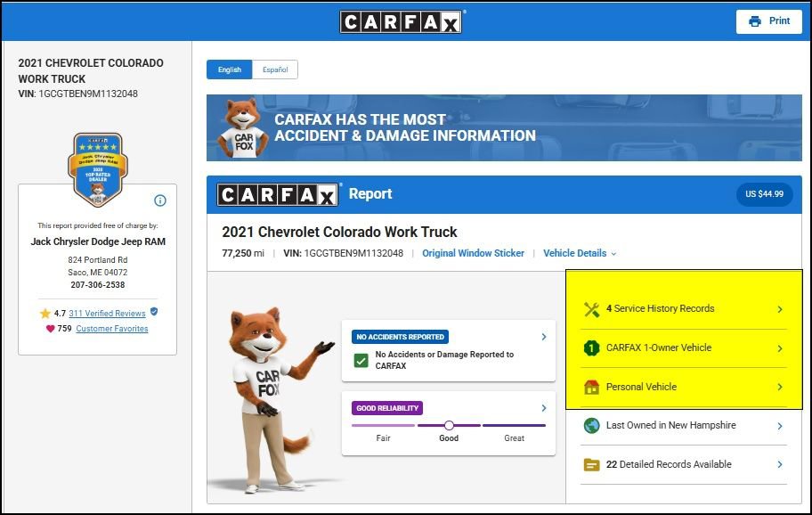This screenshot has width=812, height=515.
Task: Open the CARFAX 1-Owner Vehicle row chevron
Action: 780,348
